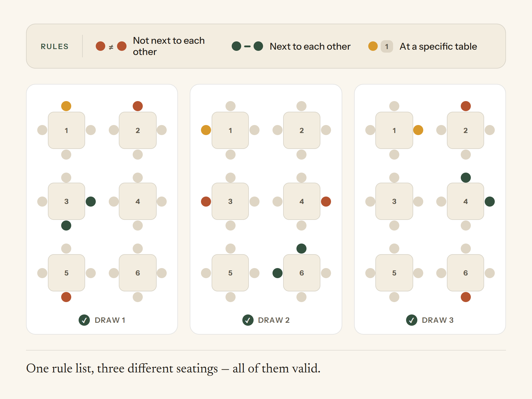532x399 pixels.
Task: Select the green seat right of table 3 in Draw 1
Action: [x=91, y=202]
